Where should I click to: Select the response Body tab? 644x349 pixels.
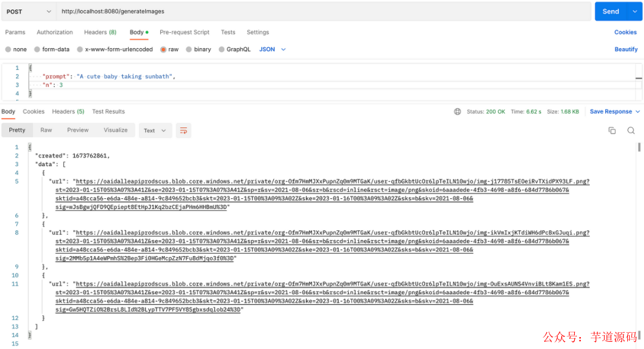(x=8, y=111)
